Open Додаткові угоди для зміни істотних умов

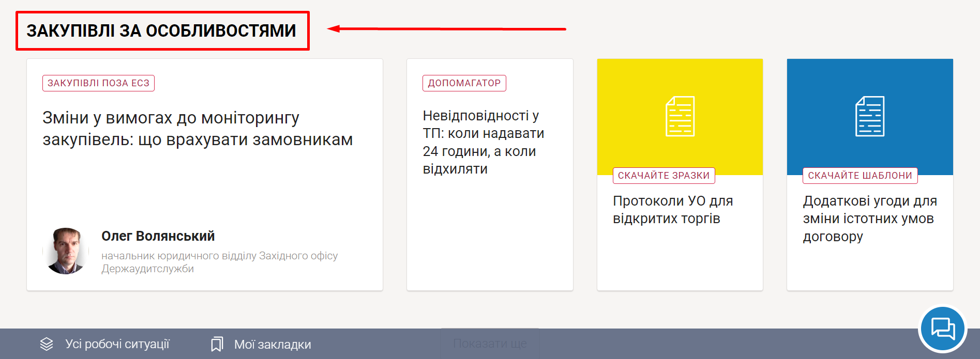(869, 218)
